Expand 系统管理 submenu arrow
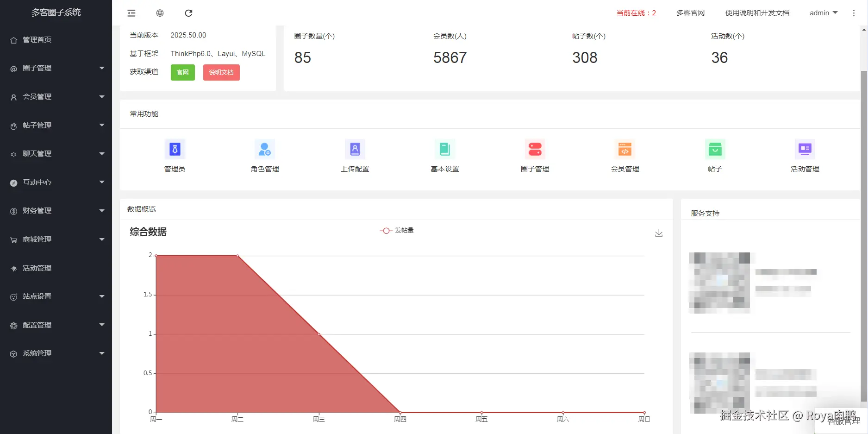 pos(102,353)
